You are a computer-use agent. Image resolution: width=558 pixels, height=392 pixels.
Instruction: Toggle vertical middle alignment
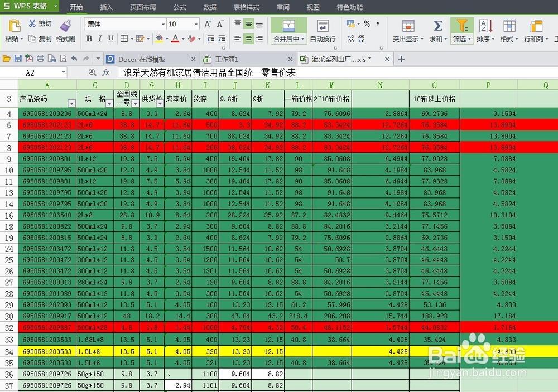[x=248, y=24]
